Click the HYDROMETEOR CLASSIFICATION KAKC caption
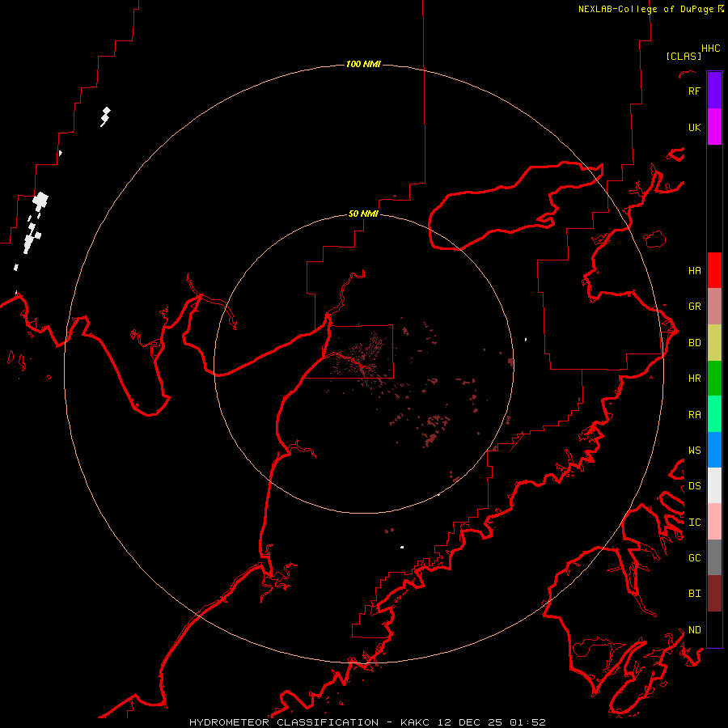Screen dimensions: 728x728 (367, 722)
